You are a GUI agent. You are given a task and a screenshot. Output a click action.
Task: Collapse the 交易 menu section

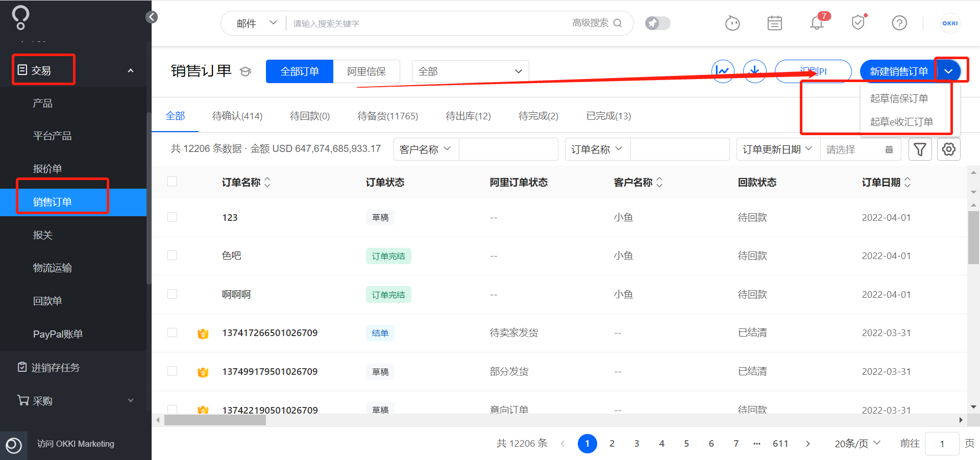(x=131, y=70)
